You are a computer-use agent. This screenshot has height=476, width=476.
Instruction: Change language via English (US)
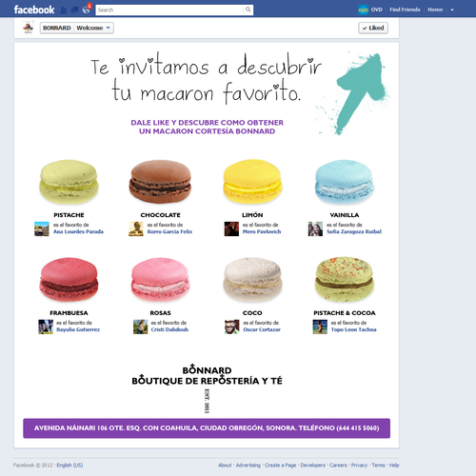point(69,466)
